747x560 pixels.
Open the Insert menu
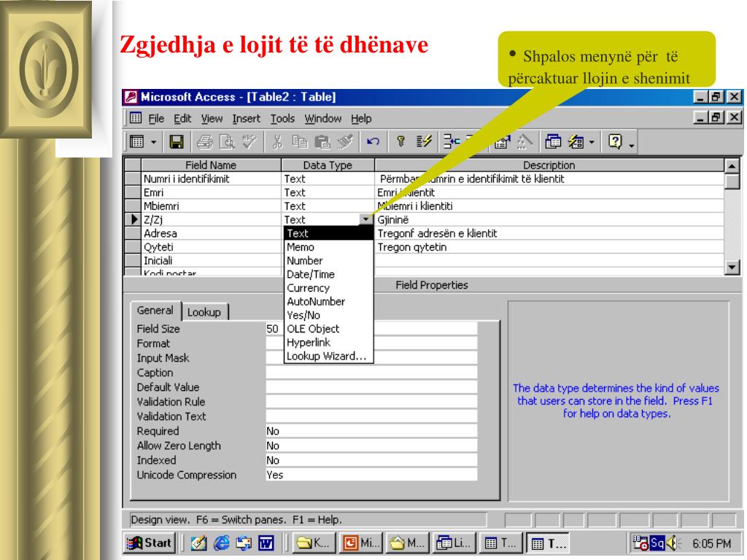[247, 119]
